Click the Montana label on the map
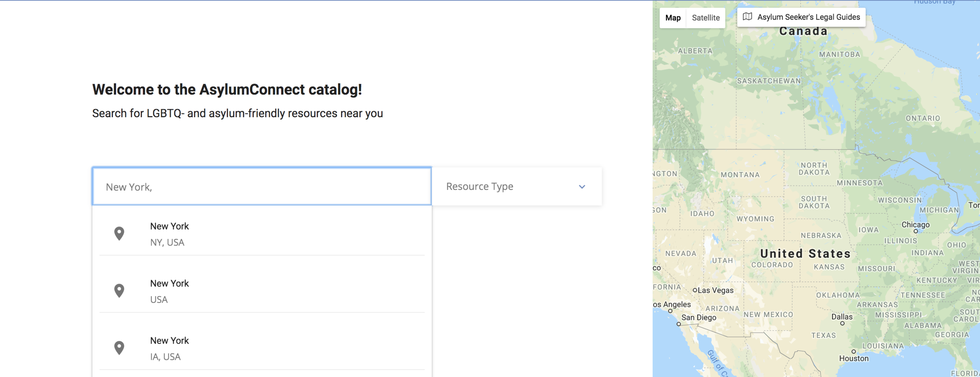The width and height of the screenshot is (980, 377). (x=740, y=175)
